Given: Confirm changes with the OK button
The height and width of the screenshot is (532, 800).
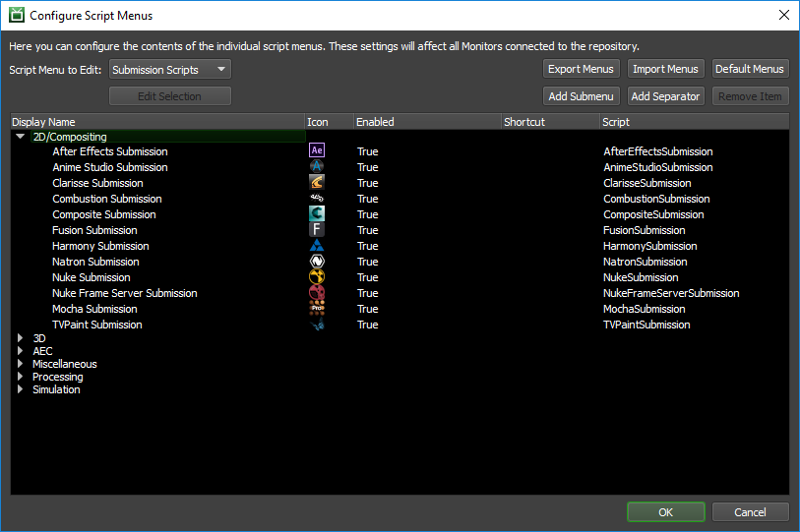Looking at the screenshot, I should tap(666, 512).
